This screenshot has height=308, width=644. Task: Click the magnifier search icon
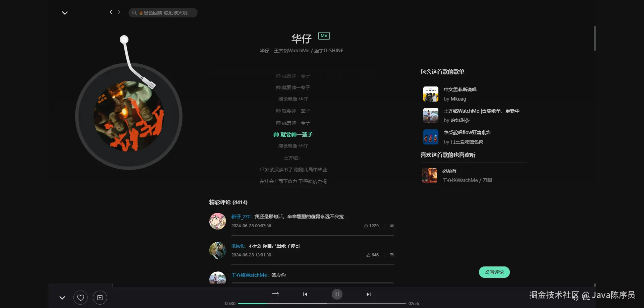click(x=134, y=13)
